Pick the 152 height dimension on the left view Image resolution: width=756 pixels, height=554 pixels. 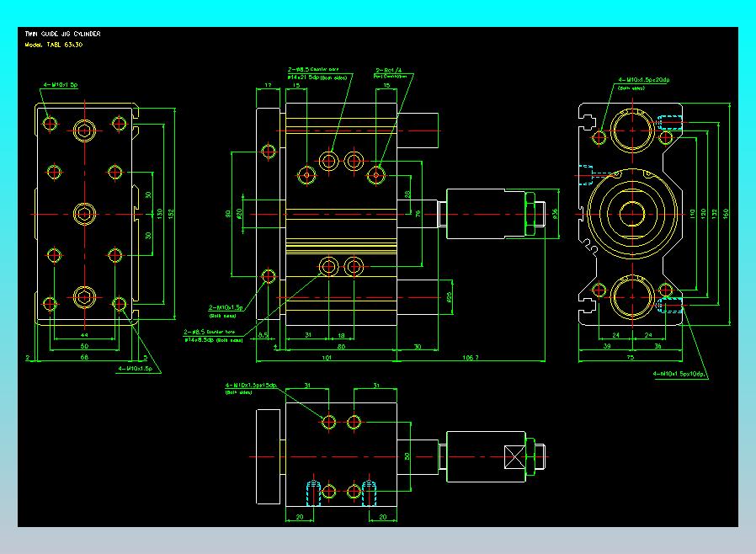click(171, 214)
